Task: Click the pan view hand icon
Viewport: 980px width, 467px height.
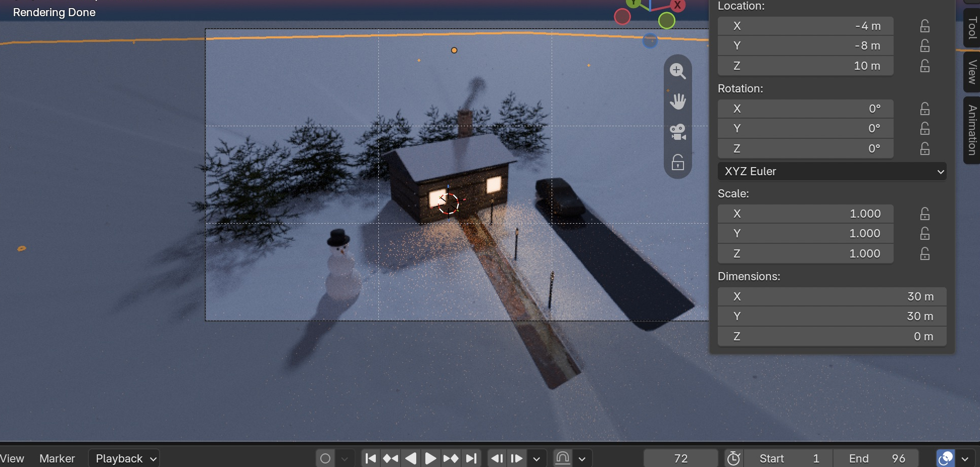Action: [677, 101]
